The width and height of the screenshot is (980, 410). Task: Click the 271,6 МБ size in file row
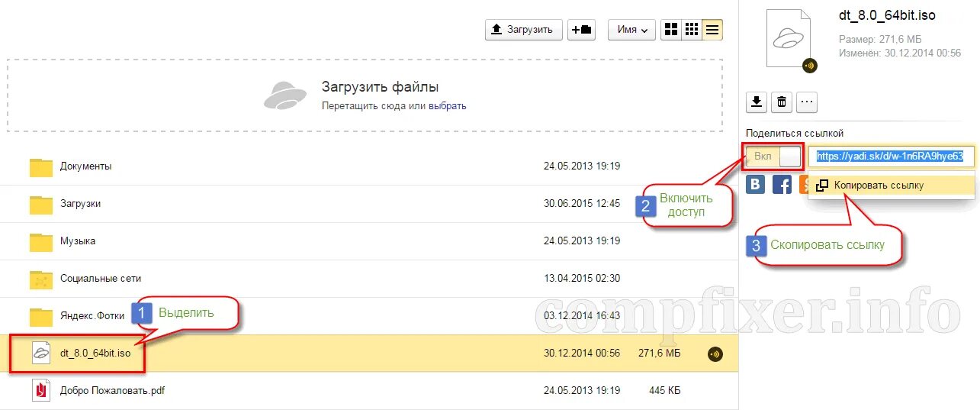pos(660,354)
